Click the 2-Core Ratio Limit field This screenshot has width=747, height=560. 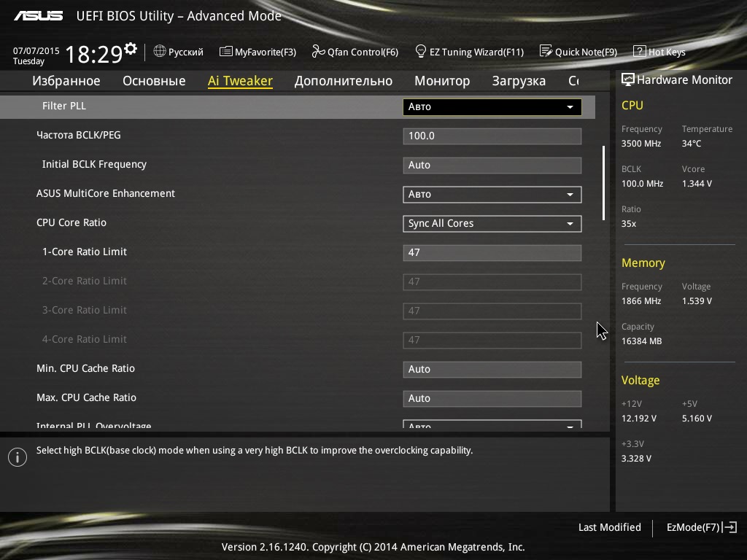pos(492,282)
